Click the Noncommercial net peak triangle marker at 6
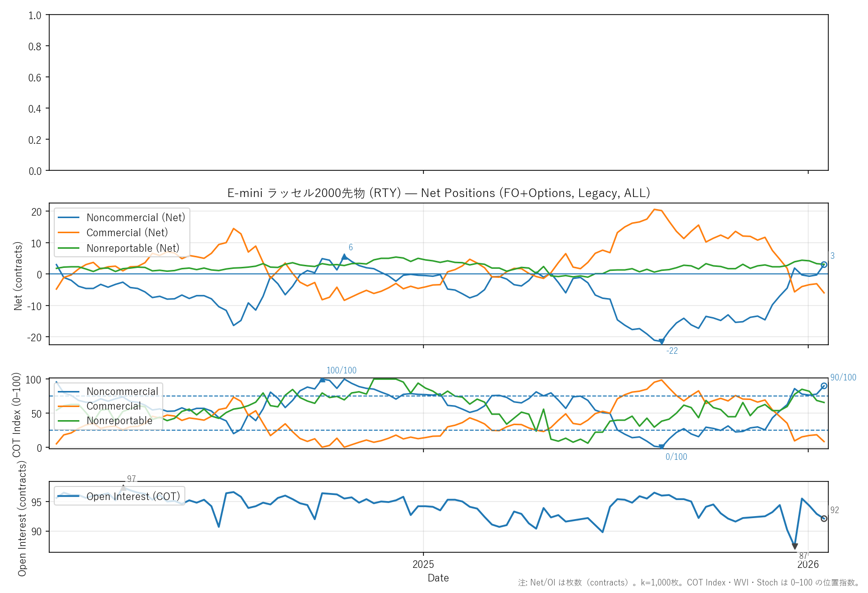 pyautogui.click(x=344, y=256)
